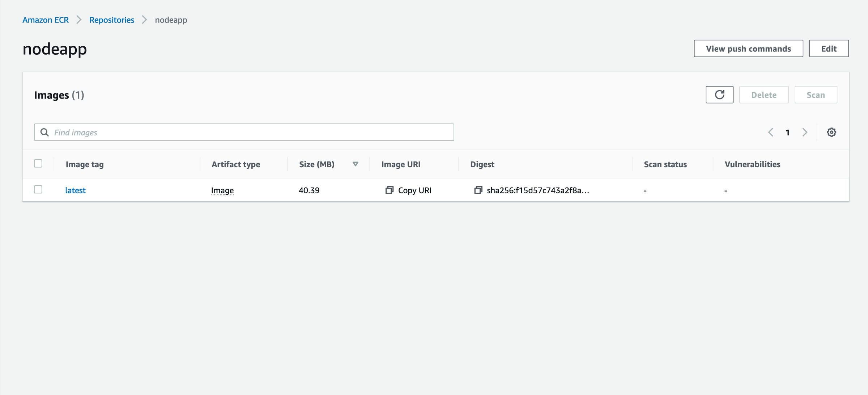
Task: Copy the sha256 digest
Action: click(479, 190)
